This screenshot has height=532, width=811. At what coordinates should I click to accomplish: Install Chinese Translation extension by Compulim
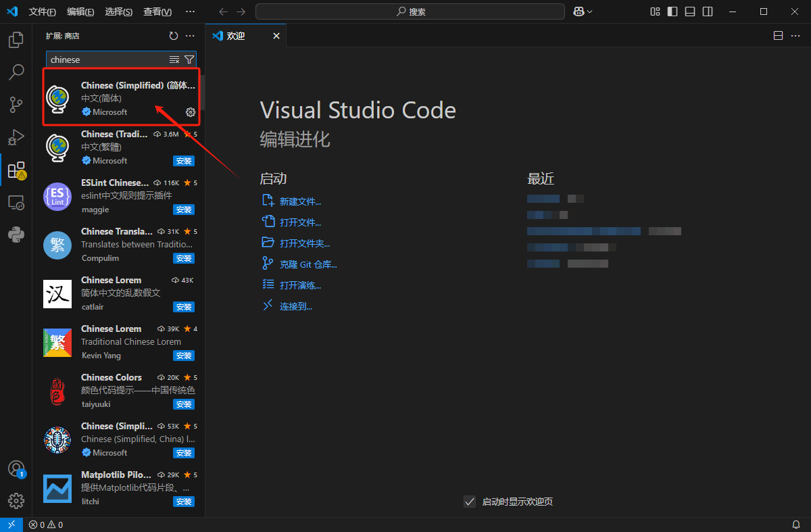tap(184, 258)
